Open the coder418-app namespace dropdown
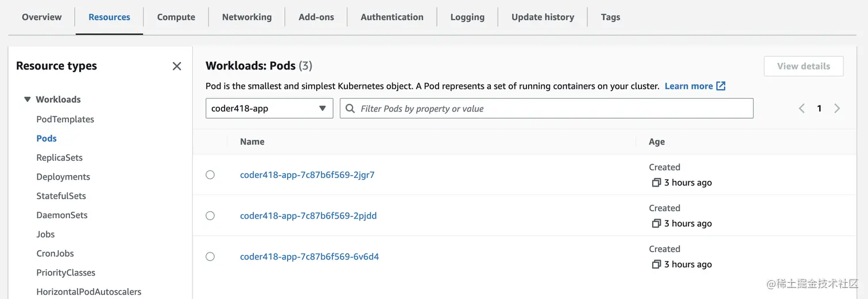Image resolution: width=868 pixels, height=299 pixels. [x=269, y=108]
